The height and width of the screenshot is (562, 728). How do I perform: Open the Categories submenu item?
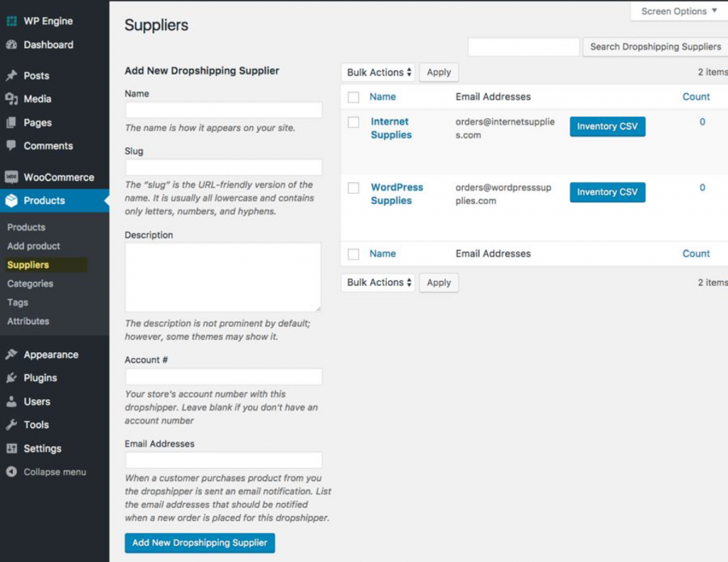pos(30,283)
